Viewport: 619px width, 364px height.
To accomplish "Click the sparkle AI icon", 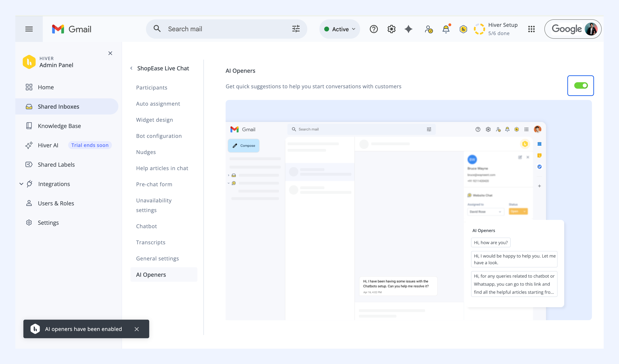I will coord(408,29).
